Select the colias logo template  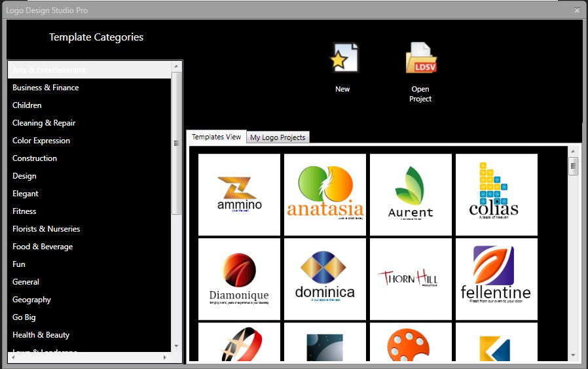pyautogui.click(x=496, y=194)
